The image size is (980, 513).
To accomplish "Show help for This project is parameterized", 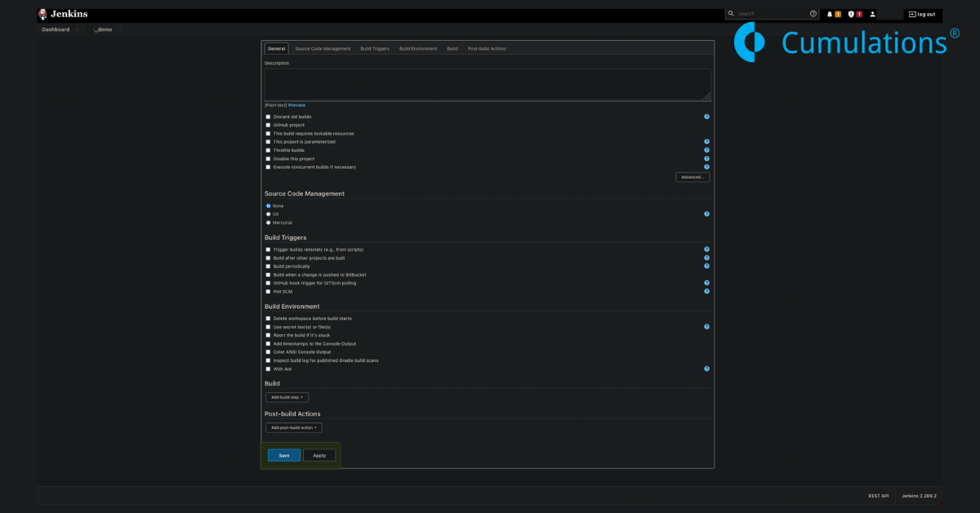I will tap(706, 141).
